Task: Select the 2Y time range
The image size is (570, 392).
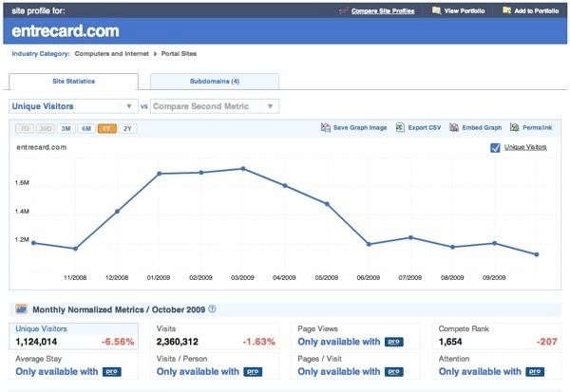Action: (x=127, y=128)
